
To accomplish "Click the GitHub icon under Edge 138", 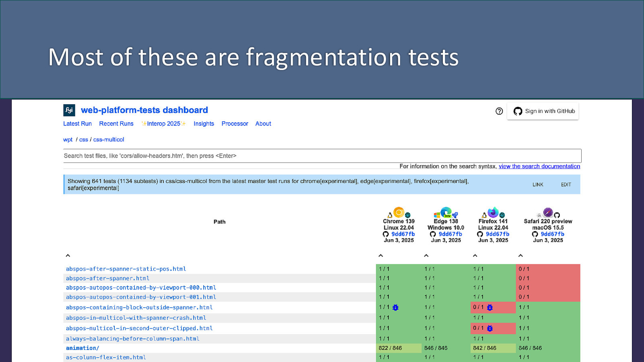I will [433, 234].
